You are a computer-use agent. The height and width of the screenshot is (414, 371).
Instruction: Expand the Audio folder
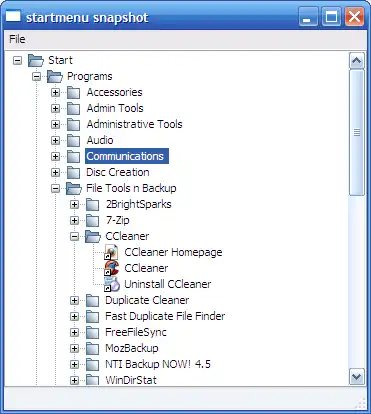(x=55, y=140)
